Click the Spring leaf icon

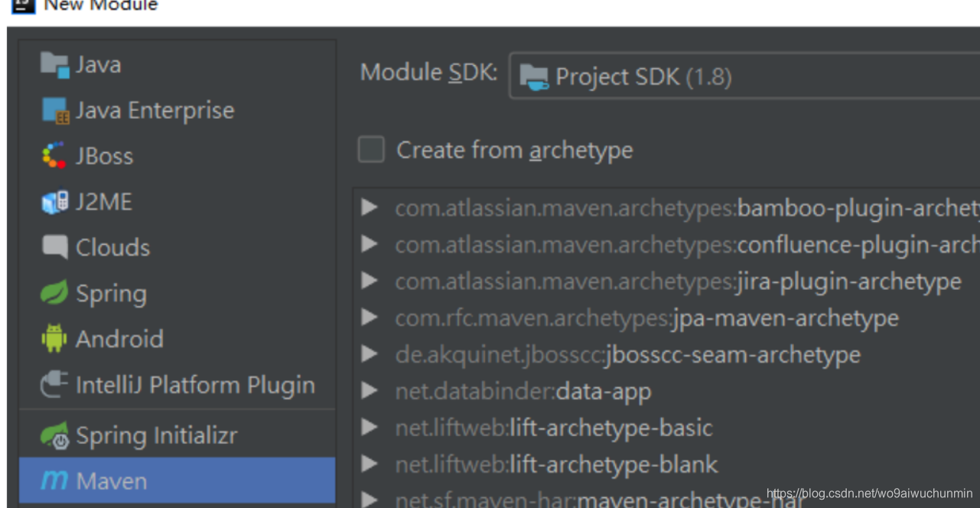[x=54, y=293]
